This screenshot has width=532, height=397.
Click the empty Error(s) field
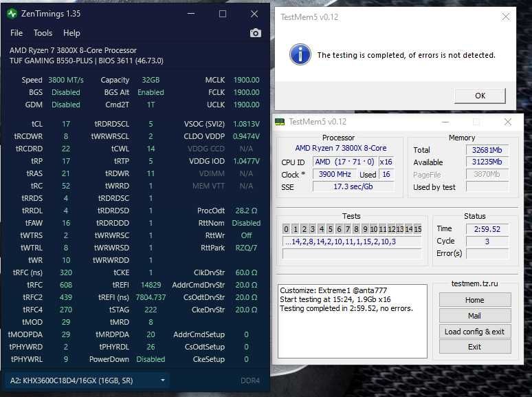pyautogui.click(x=487, y=254)
